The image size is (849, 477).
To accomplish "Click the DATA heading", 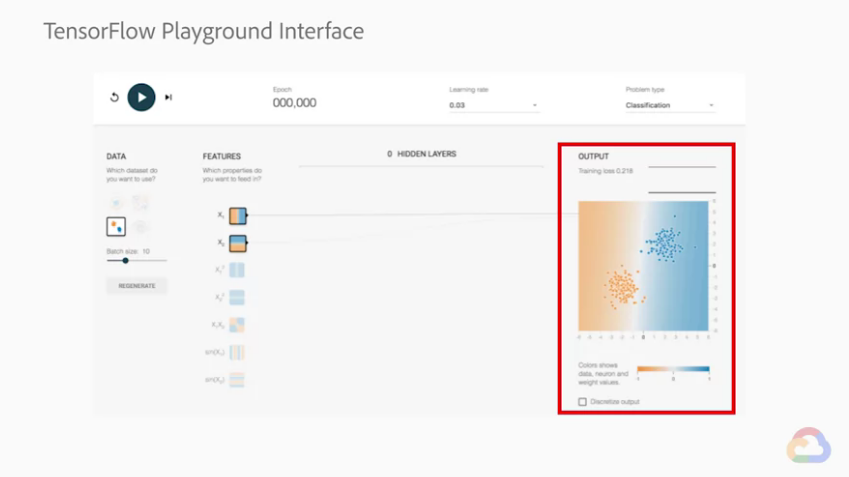I will click(x=116, y=156).
